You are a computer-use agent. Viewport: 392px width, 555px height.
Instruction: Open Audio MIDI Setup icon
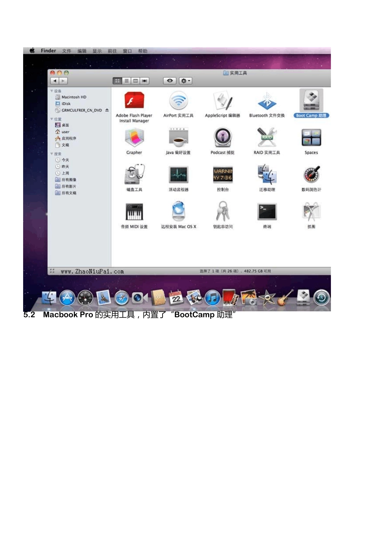coord(134,212)
